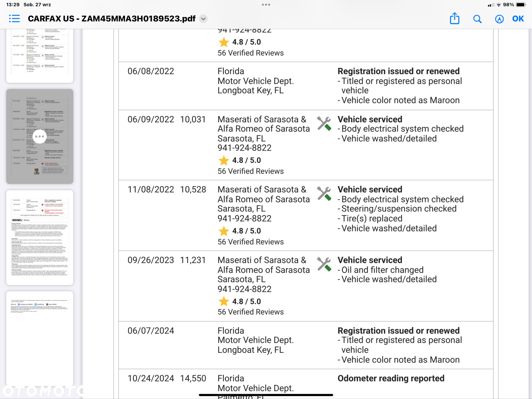Tap the wrench icon for 06/09/2022 service
The image size is (532, 399).
point(324,123)
